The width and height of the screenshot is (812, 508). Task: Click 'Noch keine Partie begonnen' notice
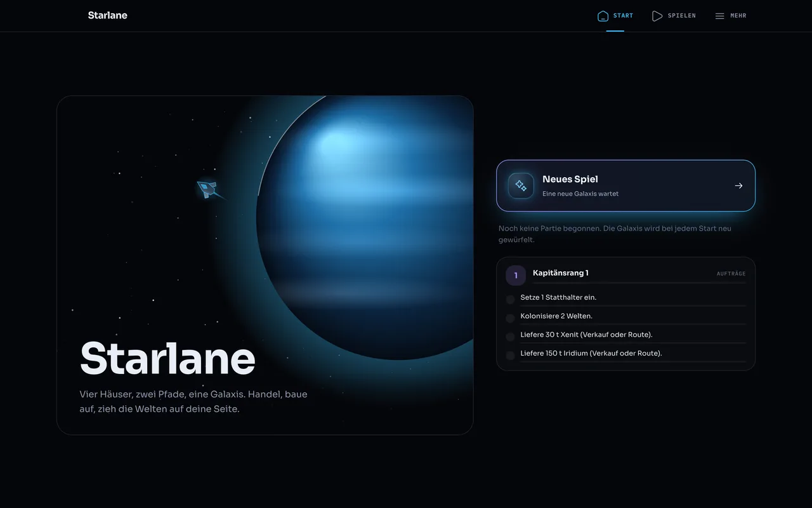pos(615,234)
